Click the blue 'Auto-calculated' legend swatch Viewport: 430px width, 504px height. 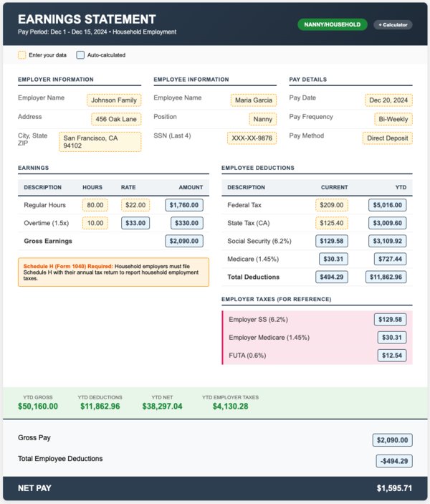pos(80,55)
